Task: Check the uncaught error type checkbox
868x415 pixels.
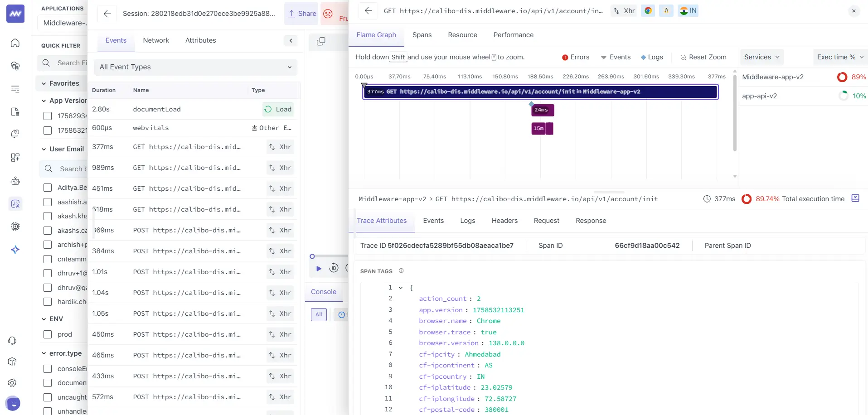Action: (x=47, y=397)
